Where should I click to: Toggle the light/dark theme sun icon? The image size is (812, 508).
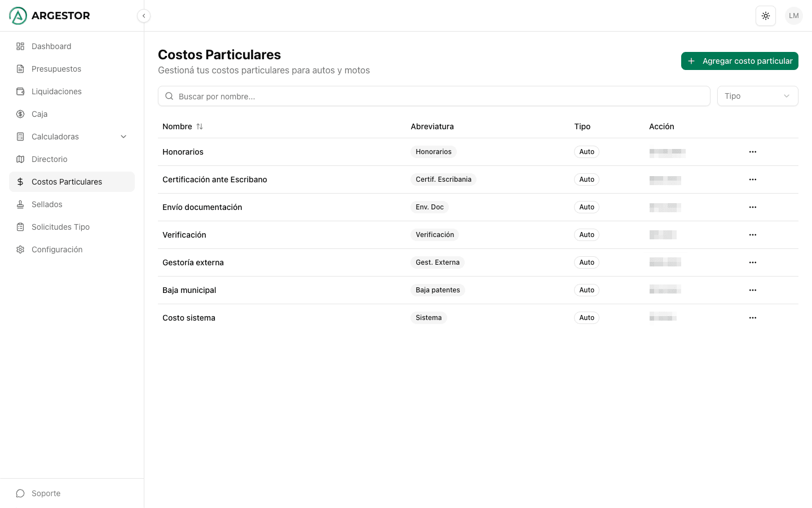click(x=765, y=16)
